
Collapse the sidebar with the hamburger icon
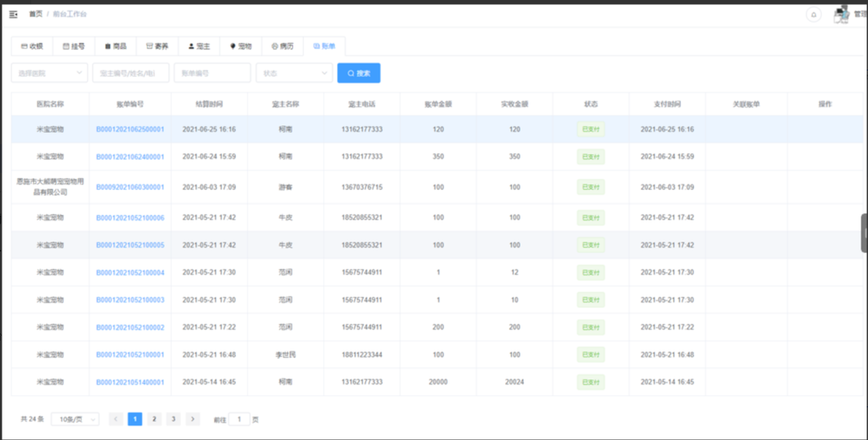click(13, 15)
